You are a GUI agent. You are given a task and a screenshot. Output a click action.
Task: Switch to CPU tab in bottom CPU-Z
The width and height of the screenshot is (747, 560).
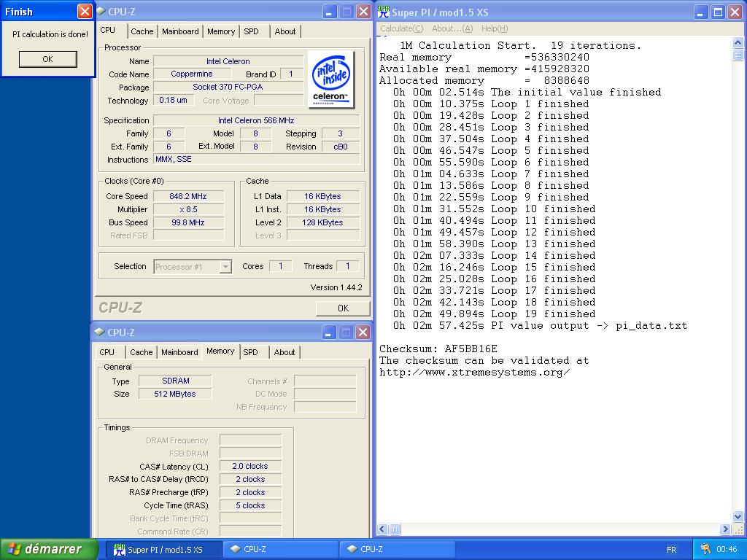tap(107, 352)
